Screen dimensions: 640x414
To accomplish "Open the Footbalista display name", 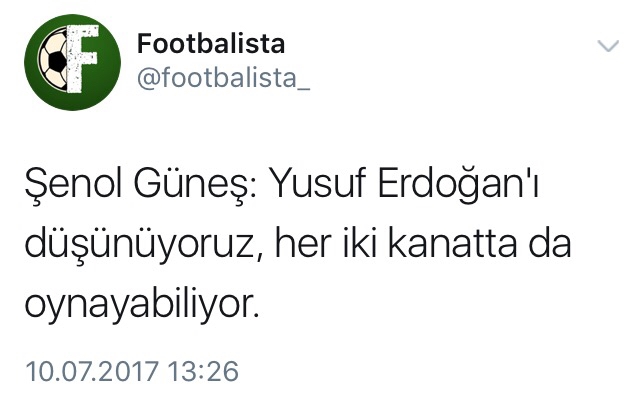I will tap(211, 43).
